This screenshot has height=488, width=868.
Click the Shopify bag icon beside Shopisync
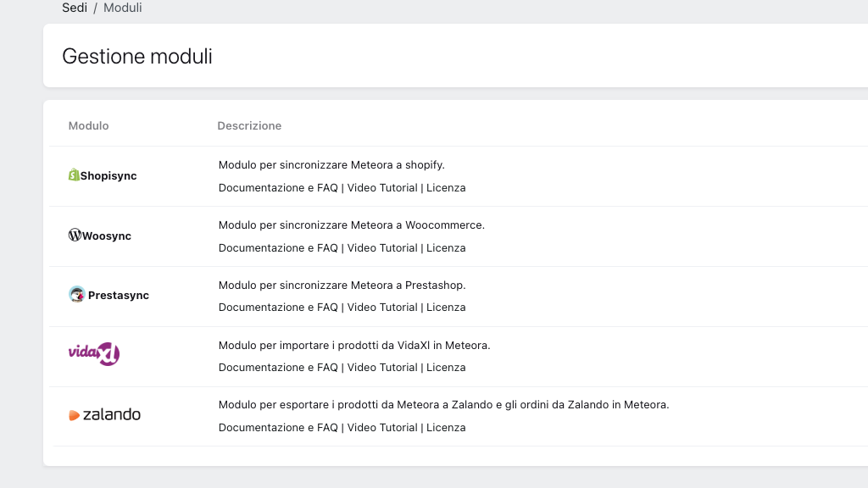click(74, 175)
